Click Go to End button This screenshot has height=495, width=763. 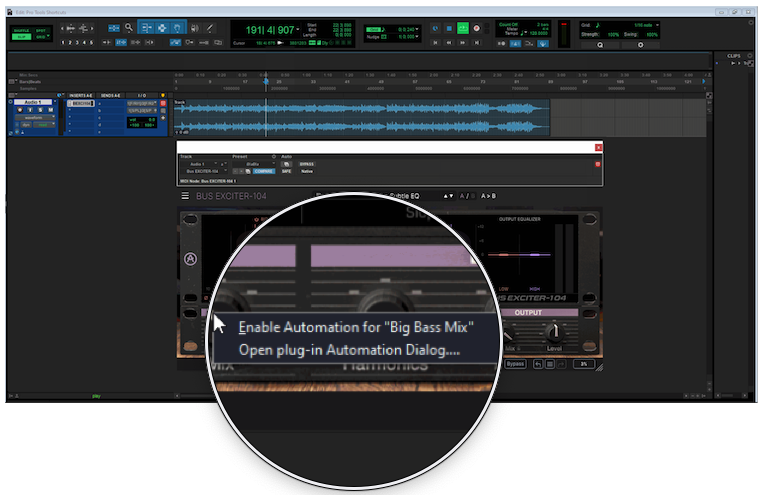pos(477,43)
